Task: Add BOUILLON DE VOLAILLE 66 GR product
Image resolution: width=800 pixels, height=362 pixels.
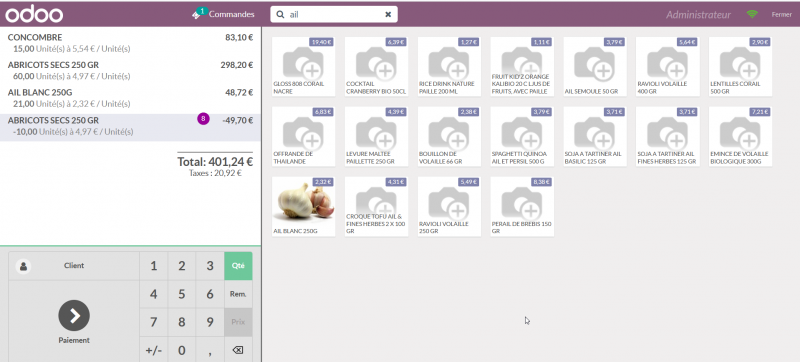Action: [x=449, y=136]
